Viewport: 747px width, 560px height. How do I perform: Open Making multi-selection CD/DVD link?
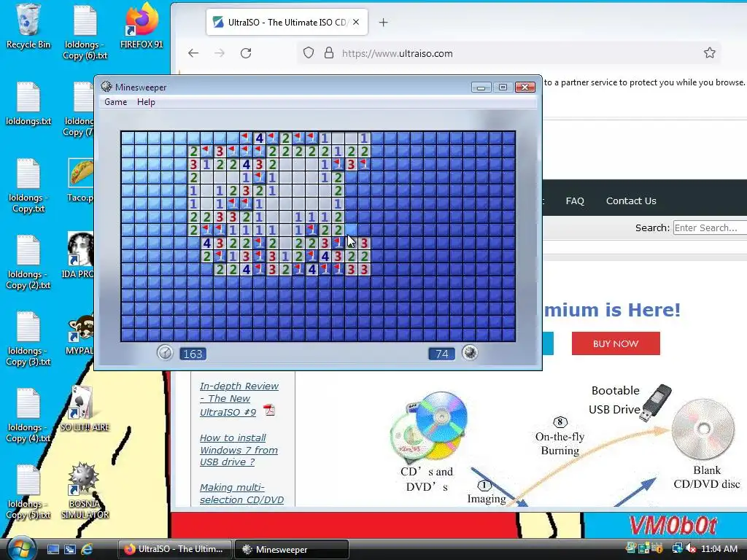[x=241, y=494]
